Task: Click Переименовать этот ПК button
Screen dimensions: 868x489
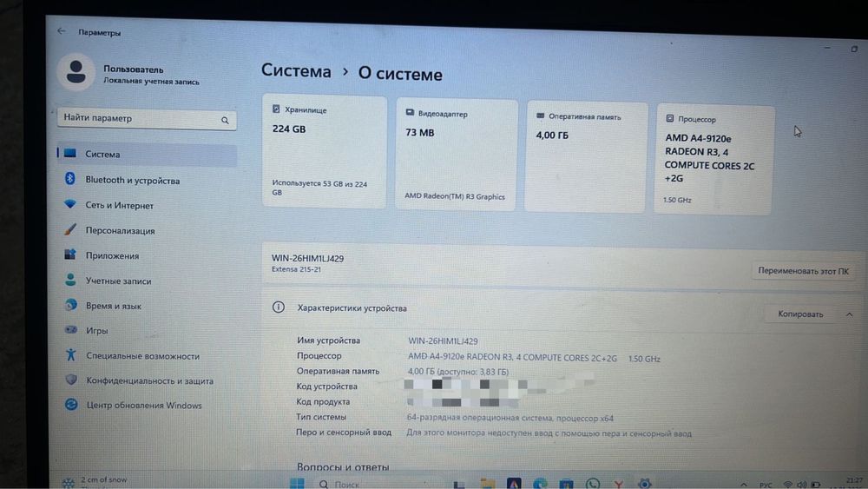Action: (x=803, y=271)
